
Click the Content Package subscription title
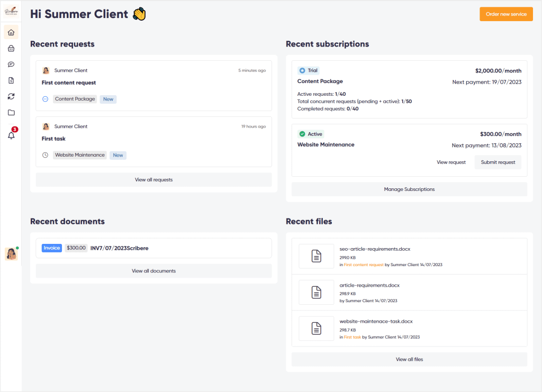pyautogui.click(x=320, y=81)
